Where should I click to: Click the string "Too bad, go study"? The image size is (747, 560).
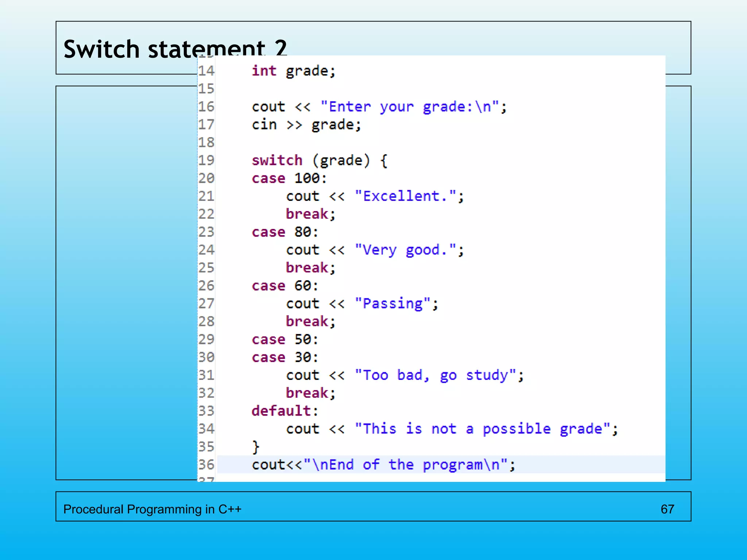point(436,375)
